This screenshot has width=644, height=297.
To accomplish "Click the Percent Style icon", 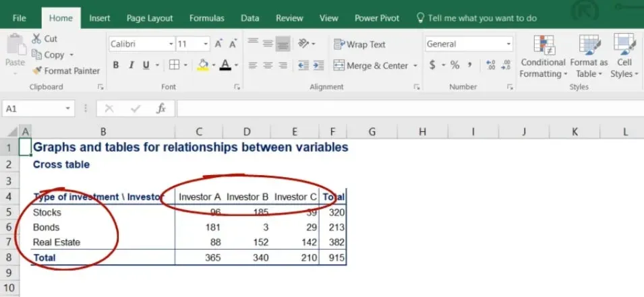I will coord(455,65).
